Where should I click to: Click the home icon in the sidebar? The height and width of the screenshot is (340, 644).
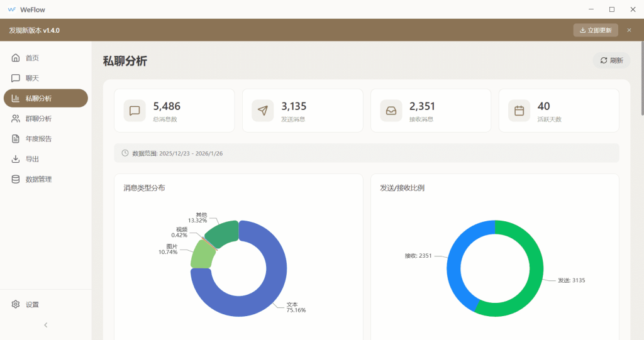click(16, 58)
